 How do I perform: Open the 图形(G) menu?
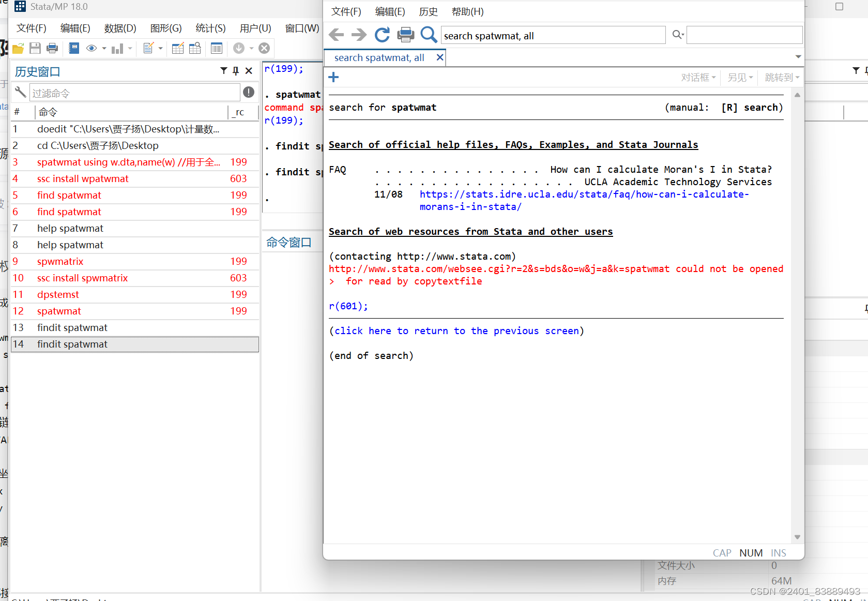tap(166, 28)
